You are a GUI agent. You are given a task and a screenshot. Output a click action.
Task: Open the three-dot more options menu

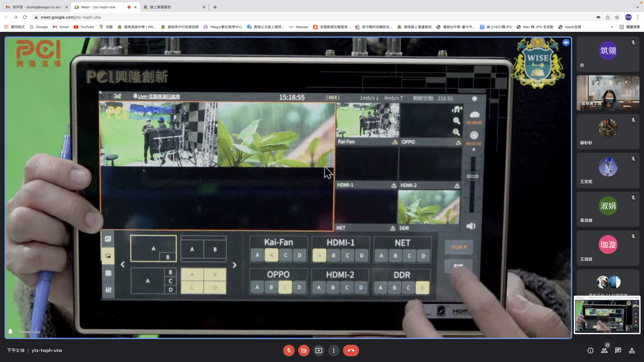[334, 350]
